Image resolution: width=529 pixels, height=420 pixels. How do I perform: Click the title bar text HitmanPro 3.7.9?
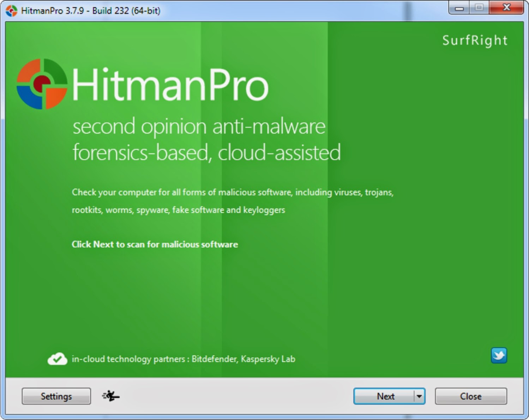click(x=91, y=11)
